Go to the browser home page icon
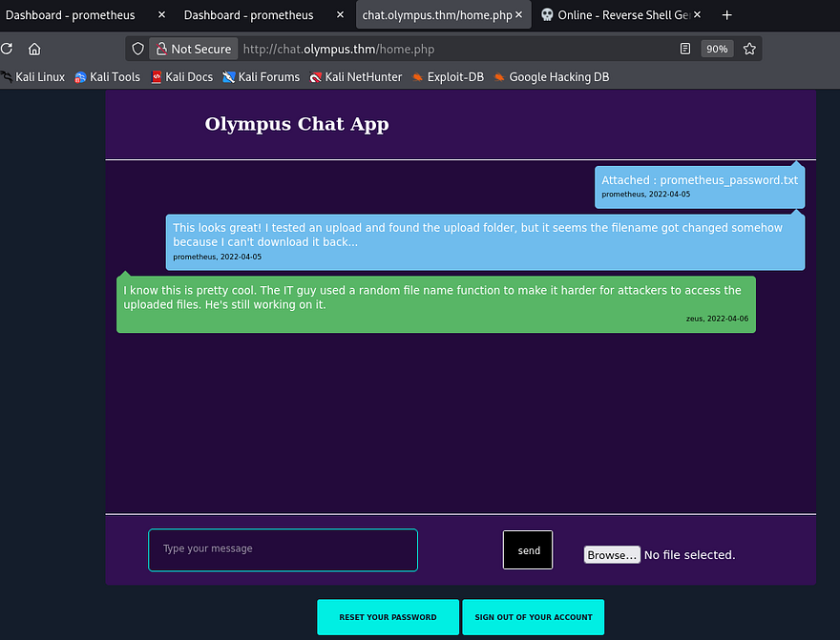 click(x=34, y=49)
